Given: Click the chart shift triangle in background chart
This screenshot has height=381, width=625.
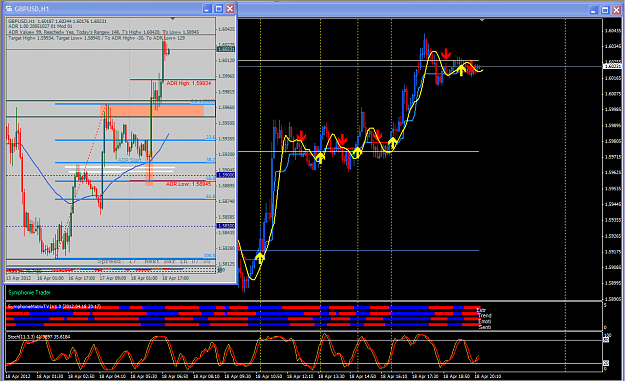Looking at the screenshot, I should tap(482, 20).
